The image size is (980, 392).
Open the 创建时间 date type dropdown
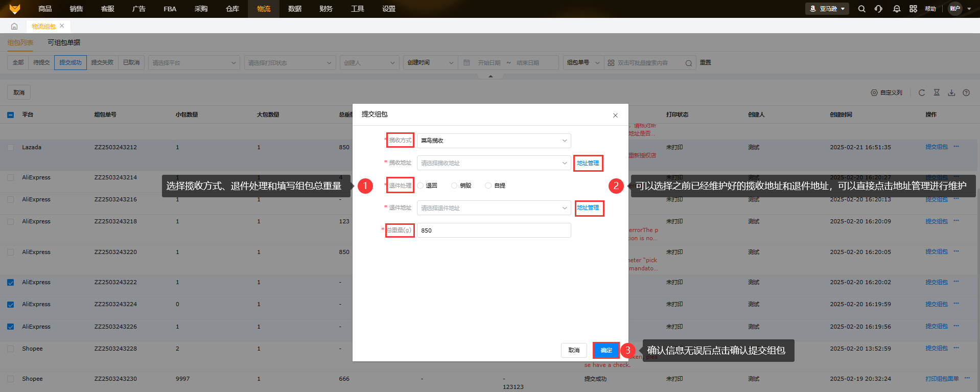pyautogui.click(x=431, y=63)
